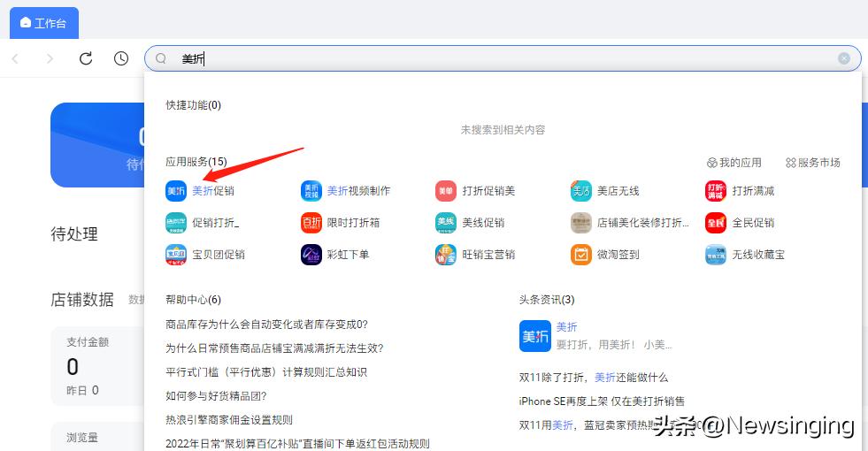
Task: Open the 旺销宝营销 app icon
Action: pyautogui.click(x=446, y=255)
